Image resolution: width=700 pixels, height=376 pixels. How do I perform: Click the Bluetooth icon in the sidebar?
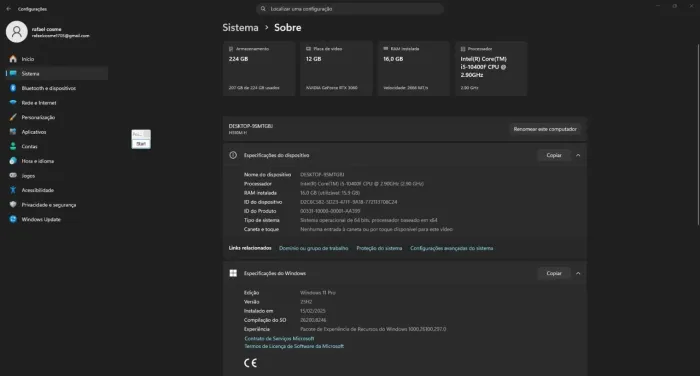coord(13,88)
